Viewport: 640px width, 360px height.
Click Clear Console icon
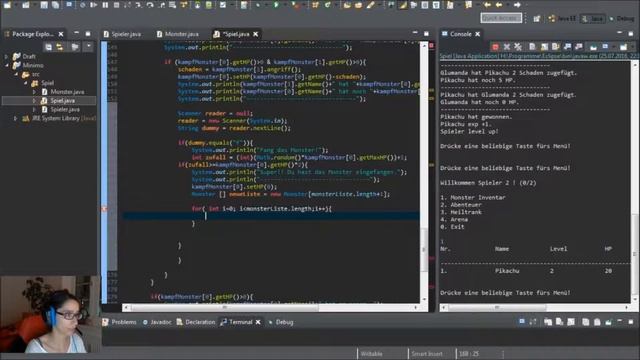[x=532, y=47]
